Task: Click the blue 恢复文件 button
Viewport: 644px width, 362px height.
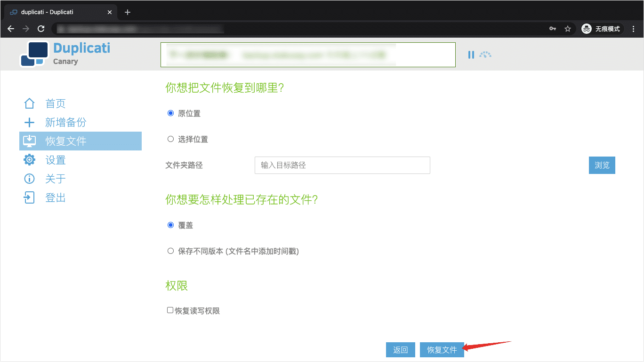Action: pos(442,350)
